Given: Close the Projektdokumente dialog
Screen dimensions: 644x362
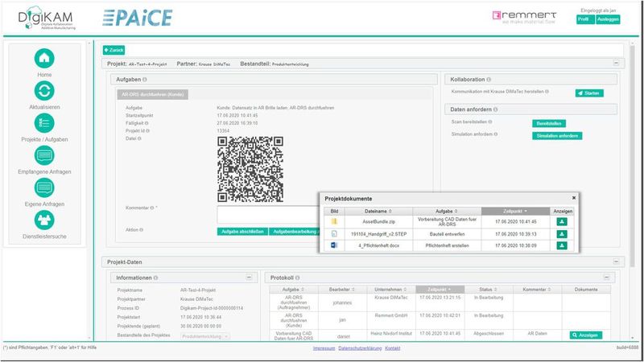Looking at the screenshot, I should 574,198.
